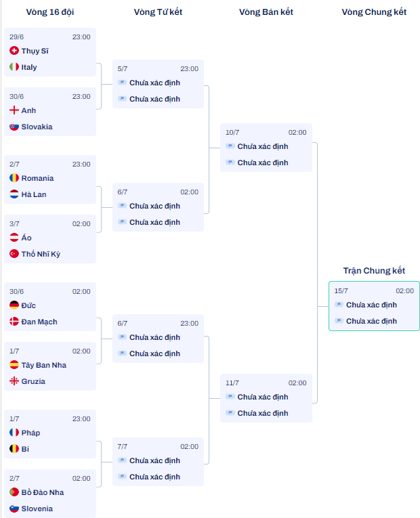The height and width of the screenshot is (518, 420).
Task: Open the final match card on 15/7
Action: click(374, 306)
